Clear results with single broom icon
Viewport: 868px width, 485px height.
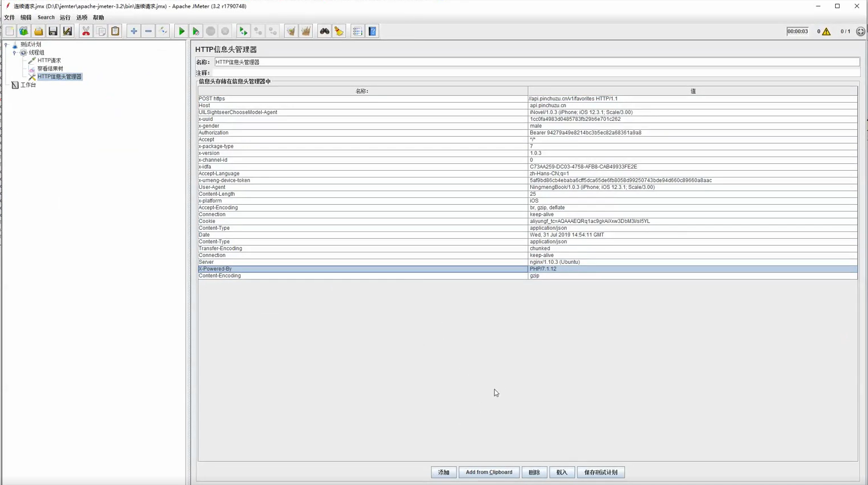coord(291,31)
